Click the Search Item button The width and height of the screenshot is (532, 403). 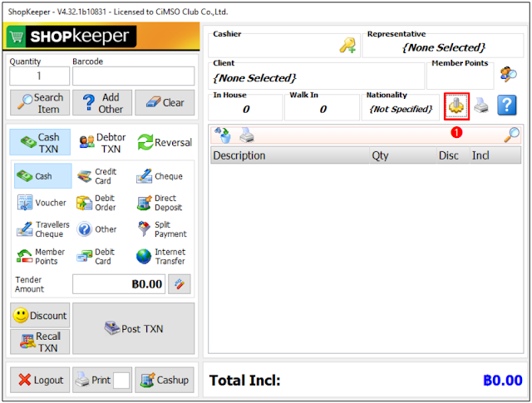click(40, 103)
